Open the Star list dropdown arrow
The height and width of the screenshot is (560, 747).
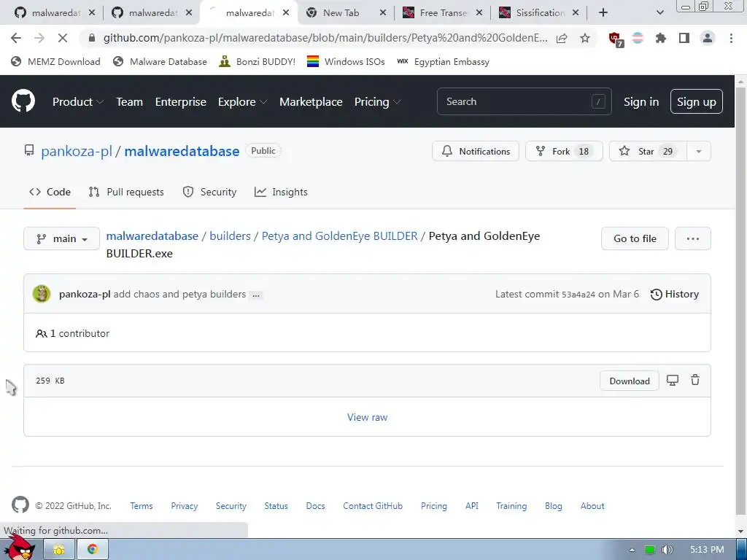pyautogui.click(x=699, y=152)
